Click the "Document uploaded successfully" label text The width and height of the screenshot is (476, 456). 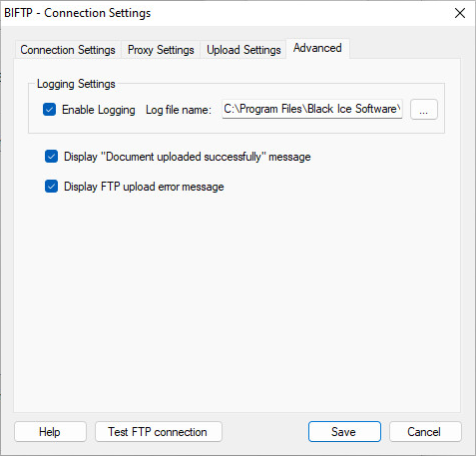pos(187,157)
